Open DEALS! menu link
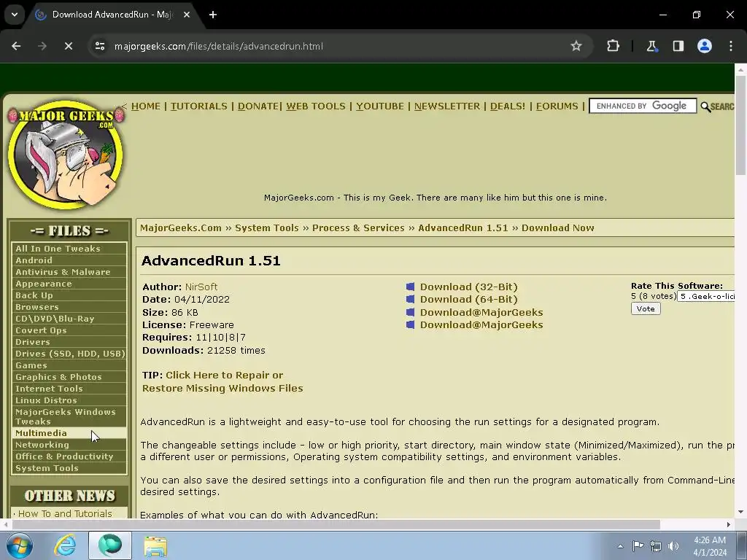Viewport: 747px width, 560px height. [x=508, y=106]
